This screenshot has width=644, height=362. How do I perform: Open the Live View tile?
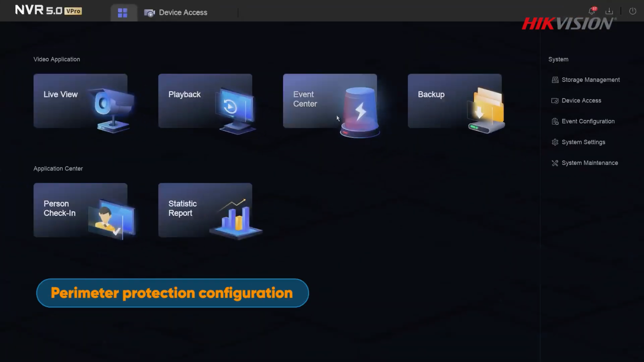point(80,101)
